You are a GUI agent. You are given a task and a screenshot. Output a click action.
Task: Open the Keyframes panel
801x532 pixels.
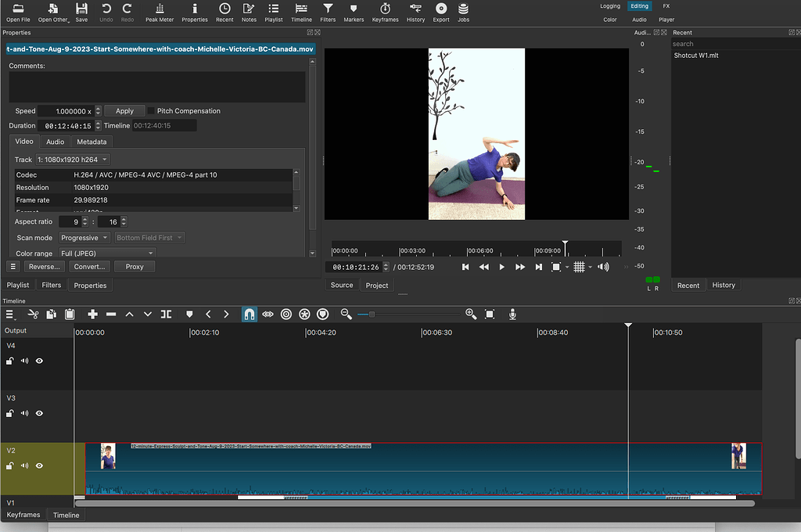385,12
